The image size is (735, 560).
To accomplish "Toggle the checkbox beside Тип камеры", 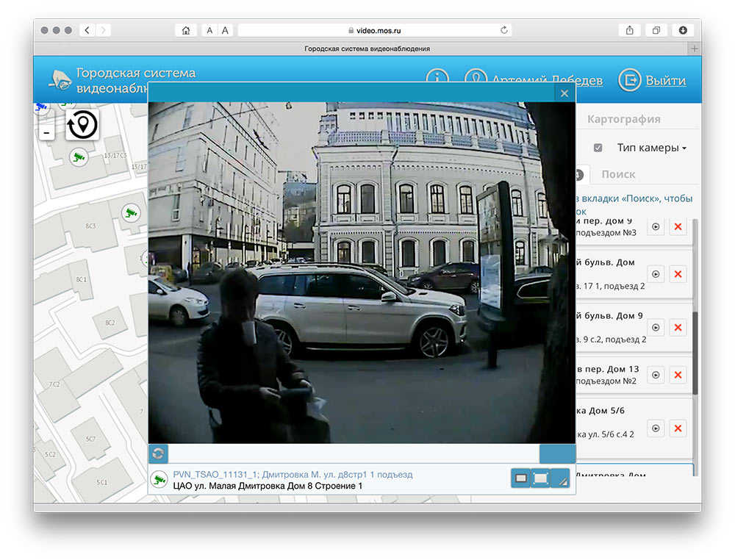I will (x=598, y=148).
